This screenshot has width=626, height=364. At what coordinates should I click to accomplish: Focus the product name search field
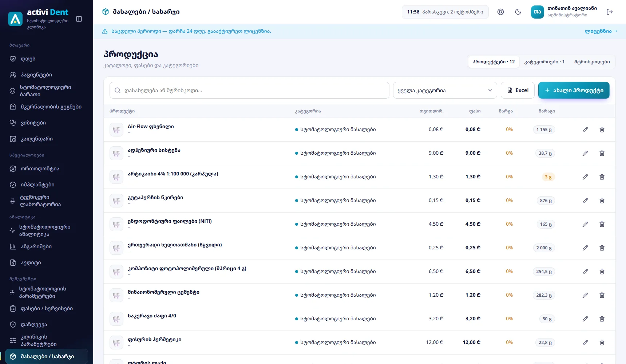(249, 90)
